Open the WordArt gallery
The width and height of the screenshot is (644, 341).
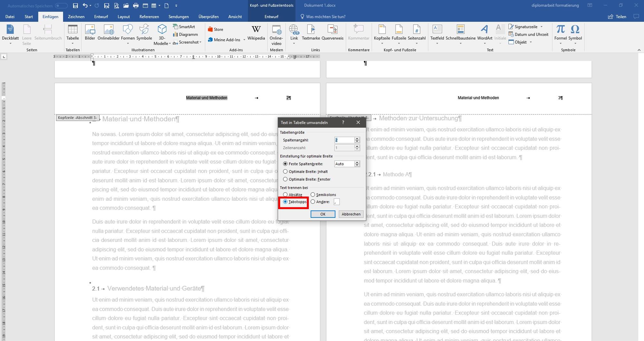pyautogui.click(x=485, y=34)
